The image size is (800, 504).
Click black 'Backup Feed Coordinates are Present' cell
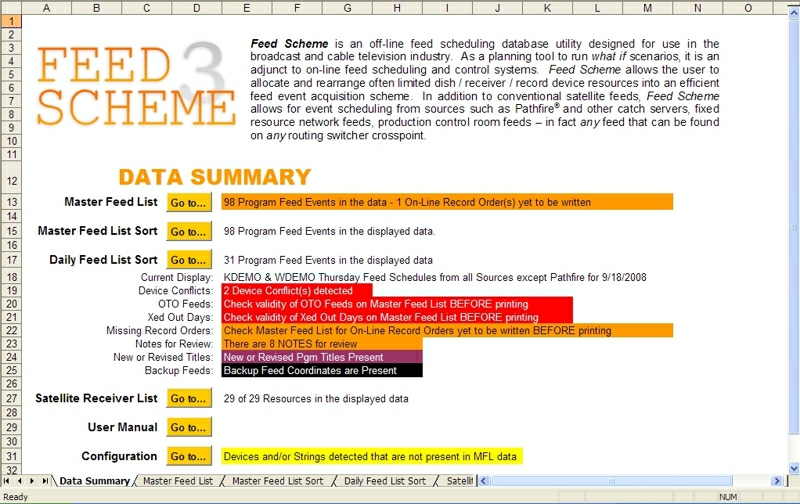pos(322,370)
